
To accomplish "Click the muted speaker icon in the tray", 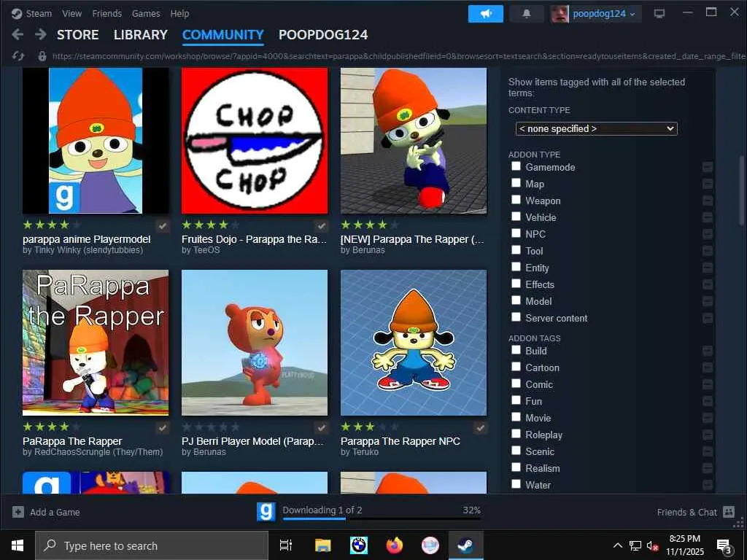I will coord(652,545).
